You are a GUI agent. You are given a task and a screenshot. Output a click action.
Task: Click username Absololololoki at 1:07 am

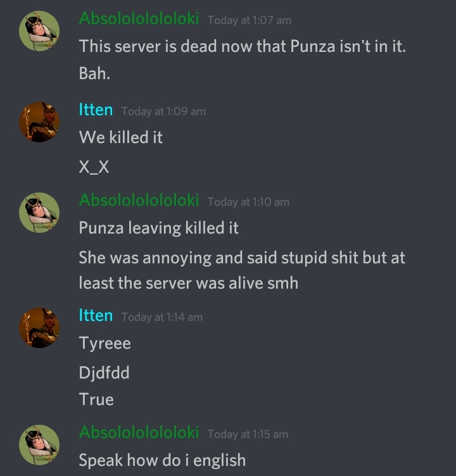[139, 18]
